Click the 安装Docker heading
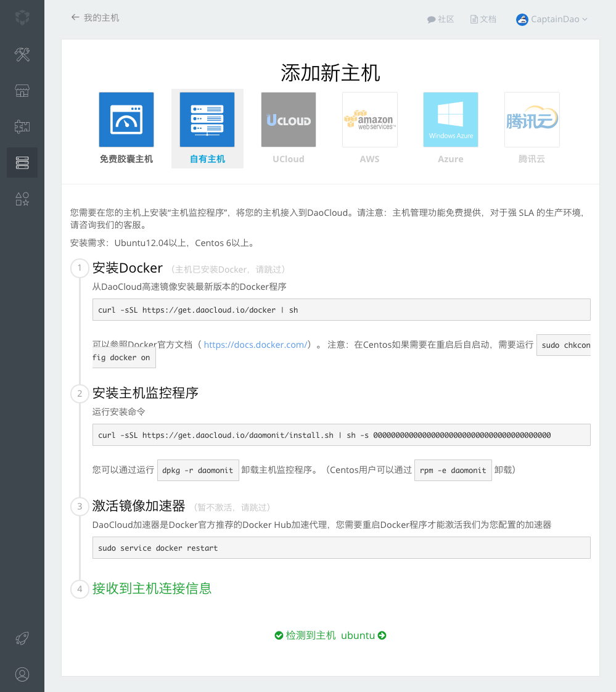Viewport: 616px width, 692px height. tap(128, 268)
